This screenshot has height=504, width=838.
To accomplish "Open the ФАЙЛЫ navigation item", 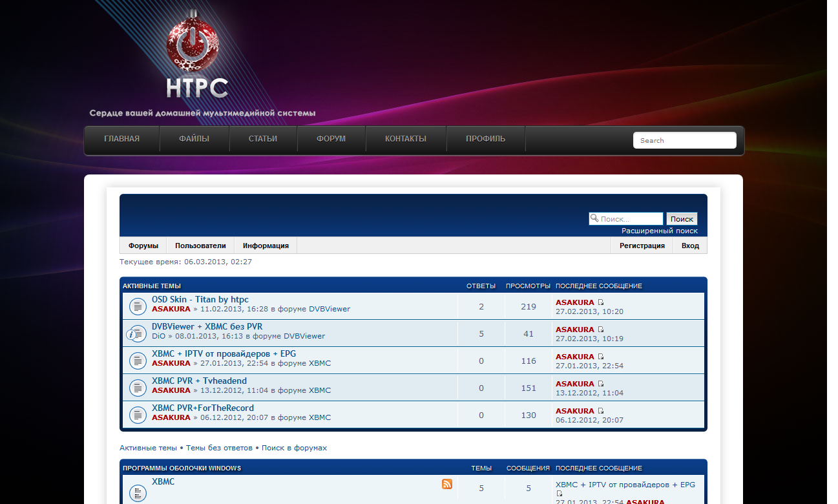I will pyautogui.click(x=194, y=139).
